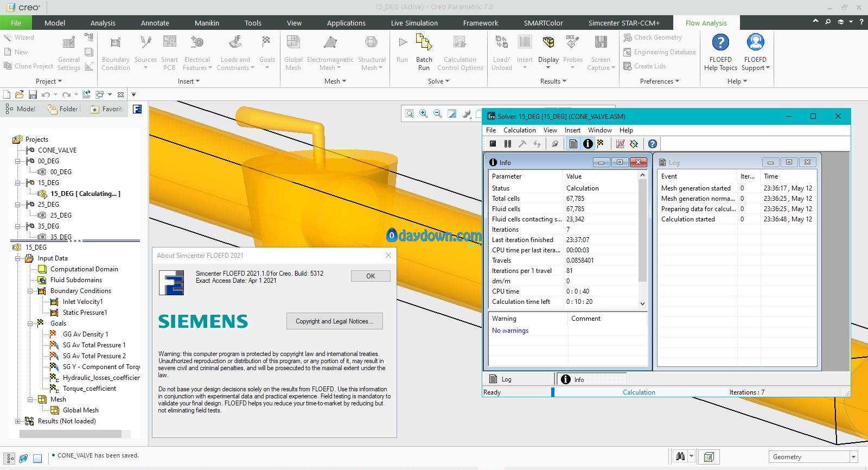Click OK in About FLOEFD dialog
The width and height of the screenshot is (868, 470).
click(371, 276)
